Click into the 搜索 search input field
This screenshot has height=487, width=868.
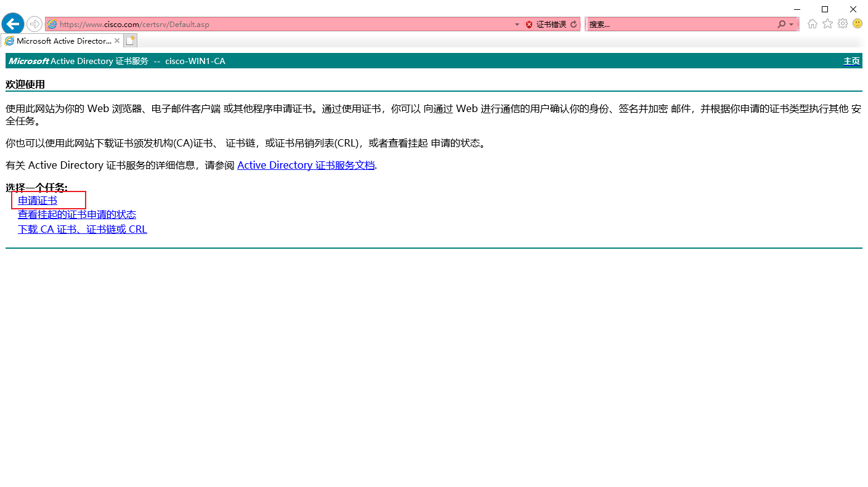pyautogui.click(x=681, y=25)
